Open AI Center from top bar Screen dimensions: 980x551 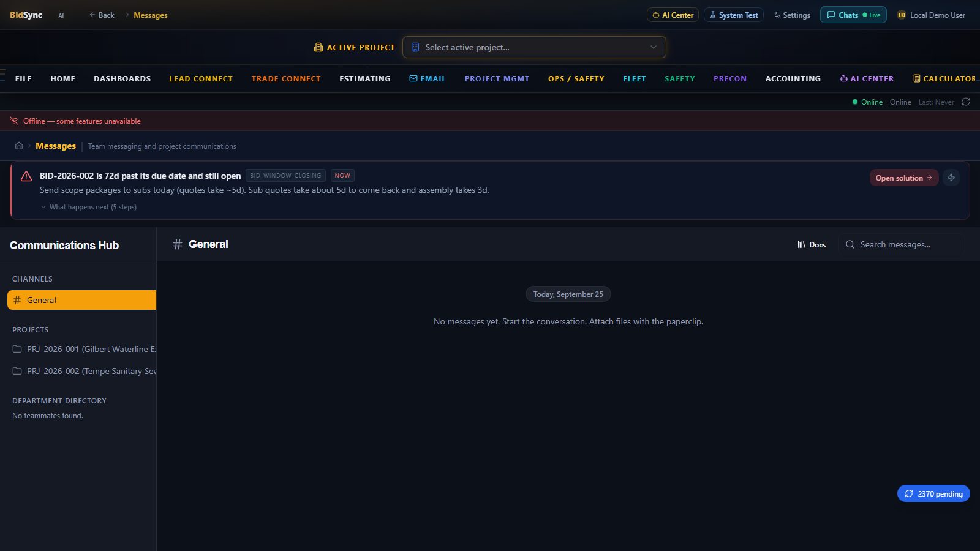tap(673, 15)
